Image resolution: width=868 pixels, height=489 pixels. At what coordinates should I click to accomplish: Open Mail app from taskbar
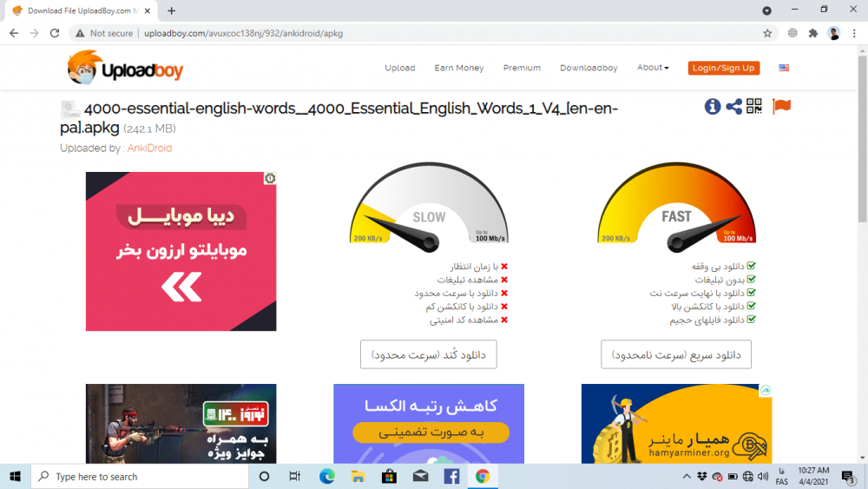click(420, 476)
